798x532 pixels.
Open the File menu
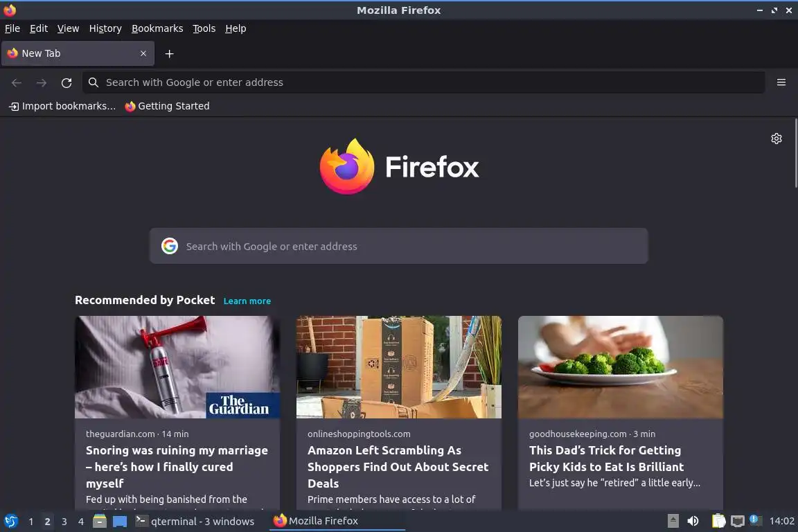12,28
